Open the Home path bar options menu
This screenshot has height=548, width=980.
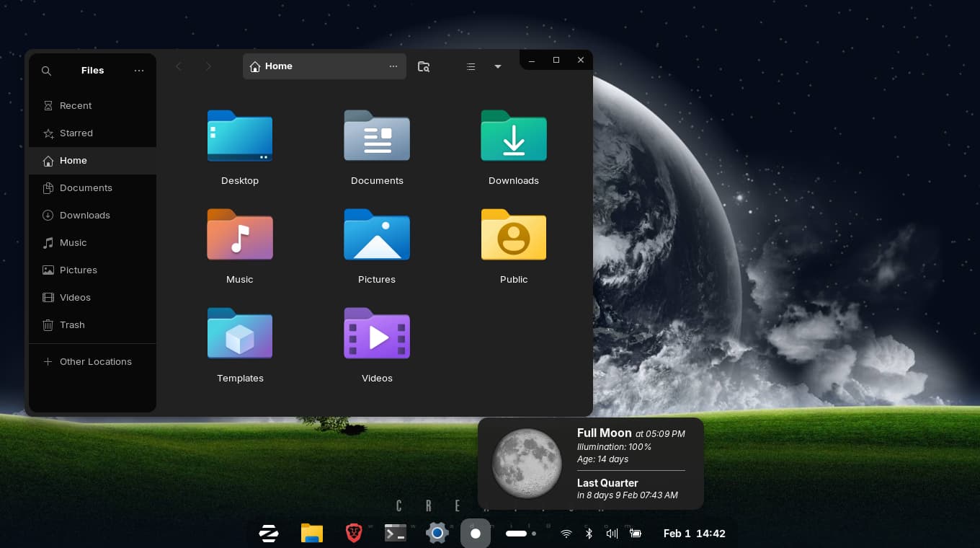393,66
